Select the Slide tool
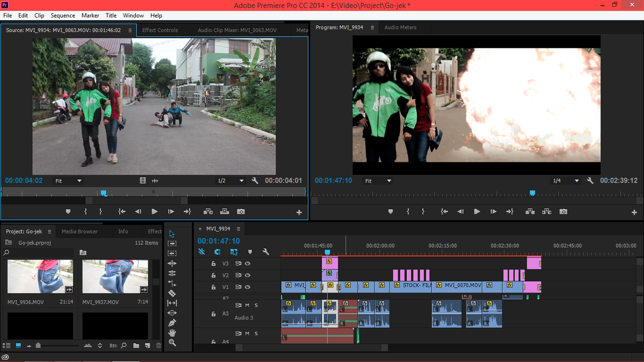 (172, 313)
